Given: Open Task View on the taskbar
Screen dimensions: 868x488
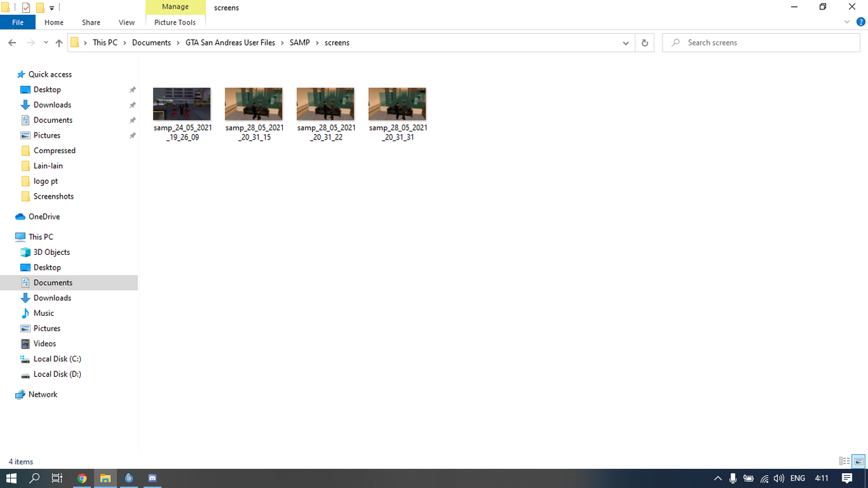Looking at the screenshot, I should (57, 479).
